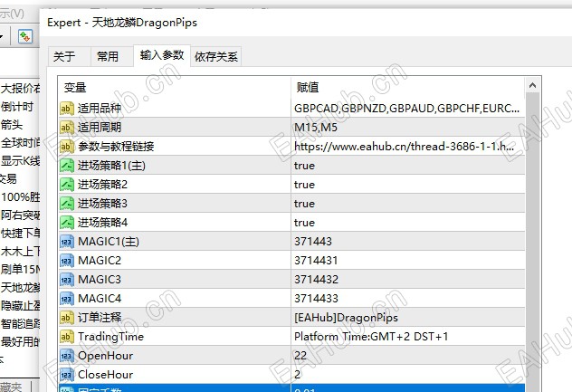Select 阿右突破 item in background navigator
Image resolution: width=572 pixels, height=392 pixels.
(x=21, y=215)
